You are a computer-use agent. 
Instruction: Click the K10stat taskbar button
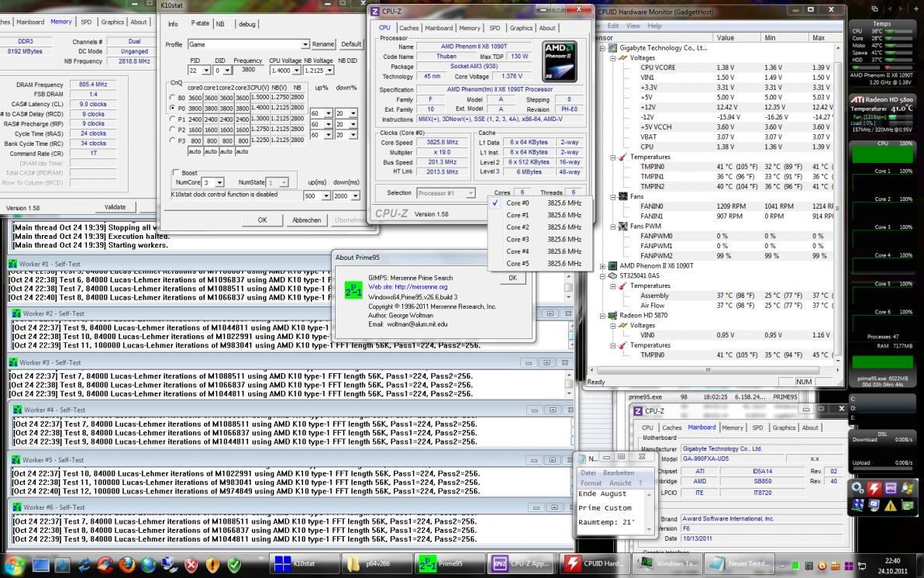tap(305, 564)
